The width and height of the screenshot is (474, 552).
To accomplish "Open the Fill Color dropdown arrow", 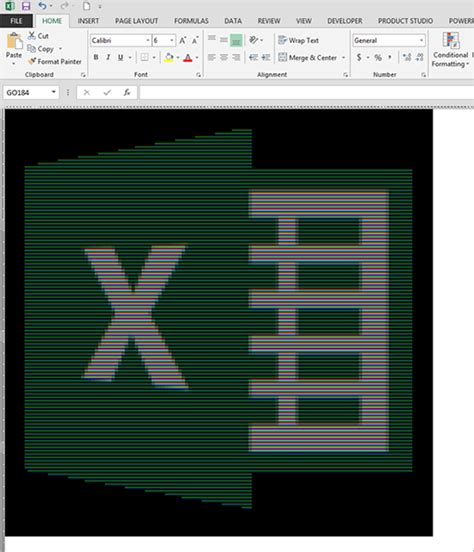I will click(x=178, y=57).
